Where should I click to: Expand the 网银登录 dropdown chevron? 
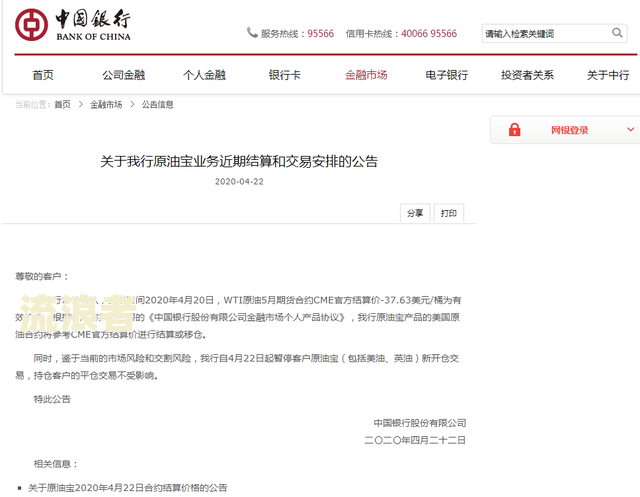pyautogui.click(x=630, y=130)
